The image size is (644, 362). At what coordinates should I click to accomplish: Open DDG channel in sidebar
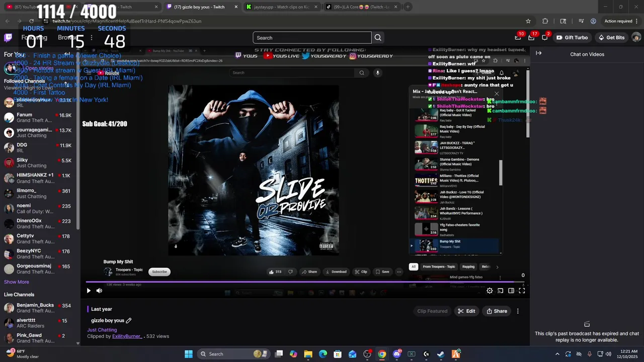tap(38, 148)
